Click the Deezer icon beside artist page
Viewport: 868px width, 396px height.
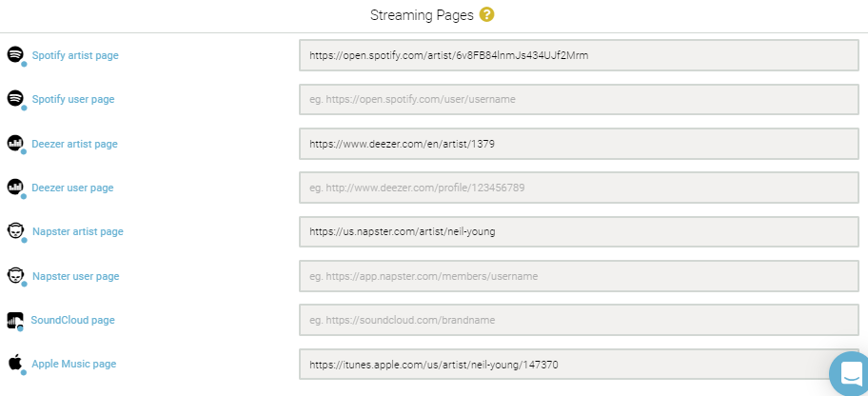pos(15,143)
